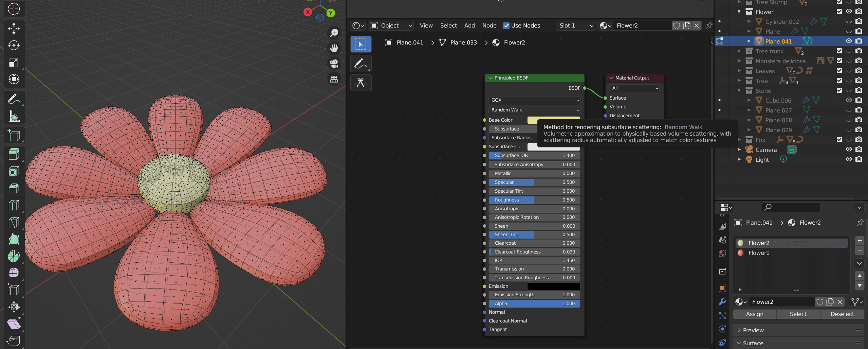
Task: Hide Cube.006 in viewport
Action: coord(849,100)
